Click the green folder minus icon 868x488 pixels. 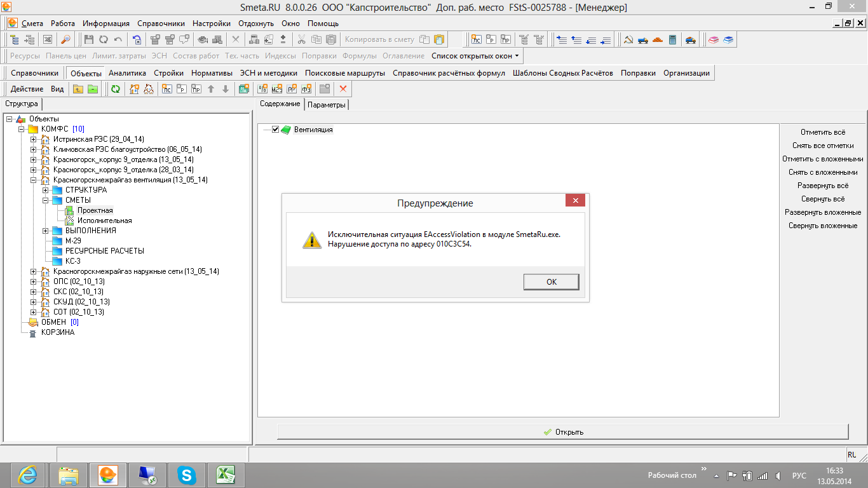[x=93, y=89]
